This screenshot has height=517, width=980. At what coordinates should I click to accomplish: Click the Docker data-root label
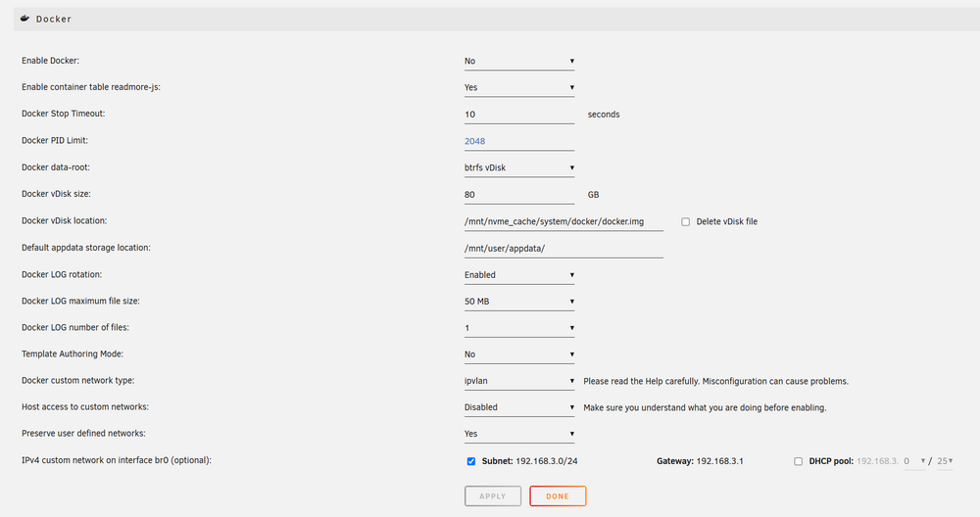[56, 167]
